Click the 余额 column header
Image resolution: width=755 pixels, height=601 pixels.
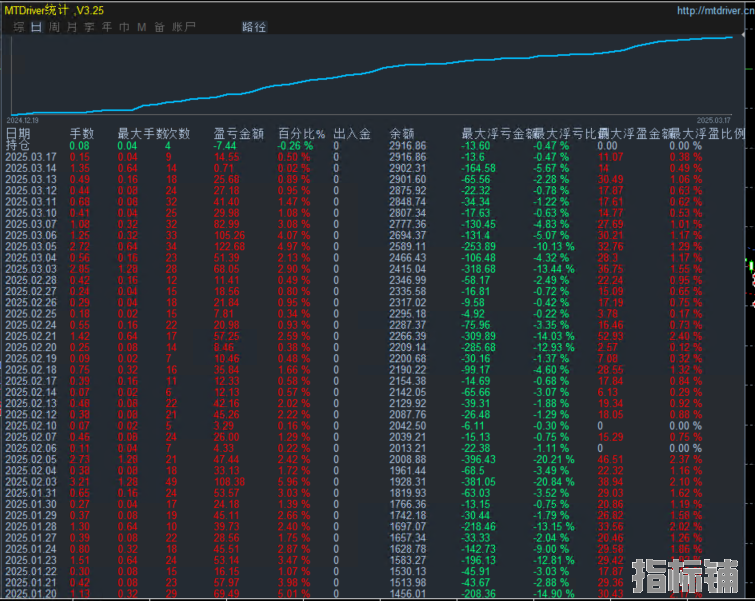402,133
